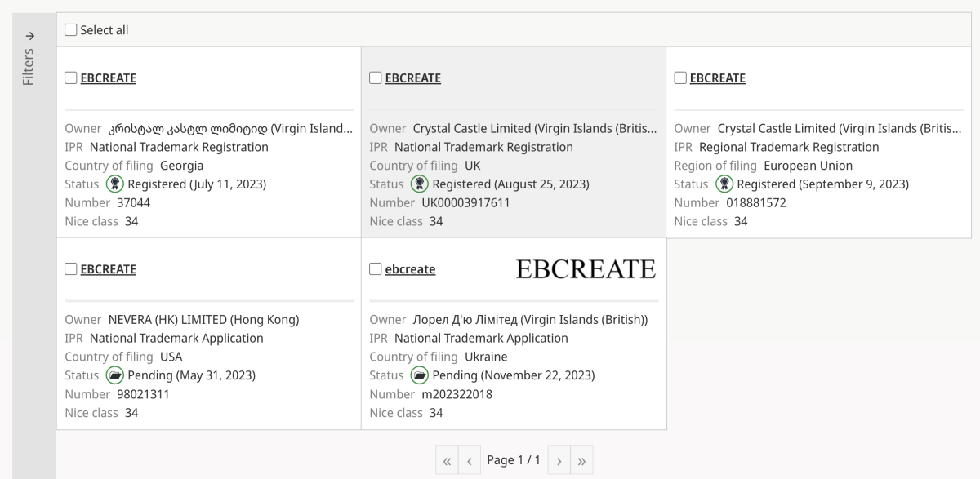The height and width of the screenshot is (479, 980).
Task: Click the EBCREATE logo image
Action: tap(586, 268)
